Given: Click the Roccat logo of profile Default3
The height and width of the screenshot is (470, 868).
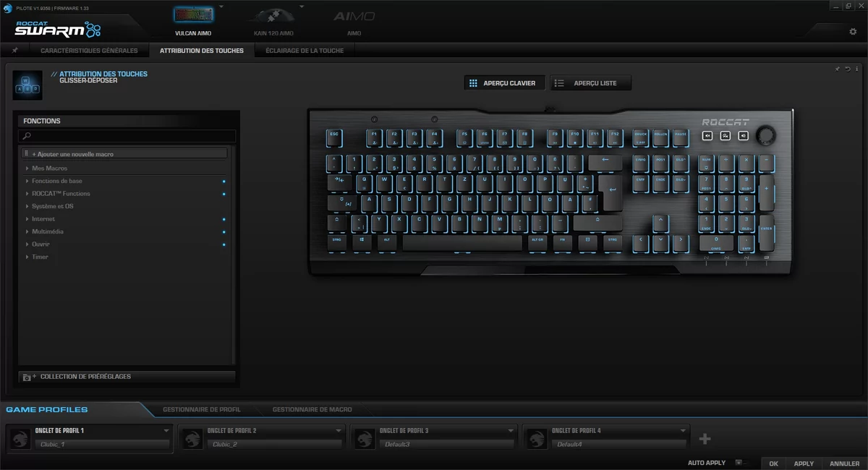Looking at the screenshot, I should click(x=364, y=438).
